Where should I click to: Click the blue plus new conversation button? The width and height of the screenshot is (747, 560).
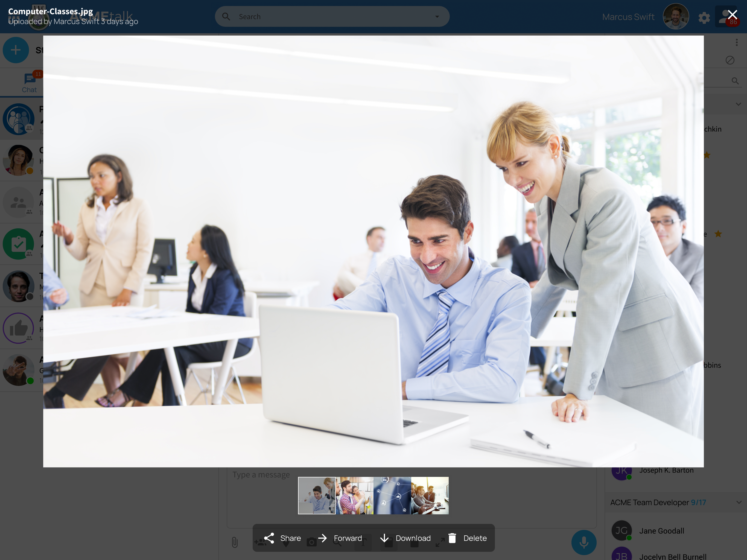[16, 50]
